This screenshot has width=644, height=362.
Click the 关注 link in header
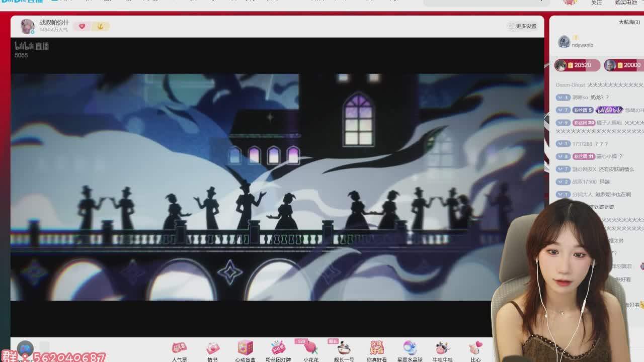pos(597,3)
